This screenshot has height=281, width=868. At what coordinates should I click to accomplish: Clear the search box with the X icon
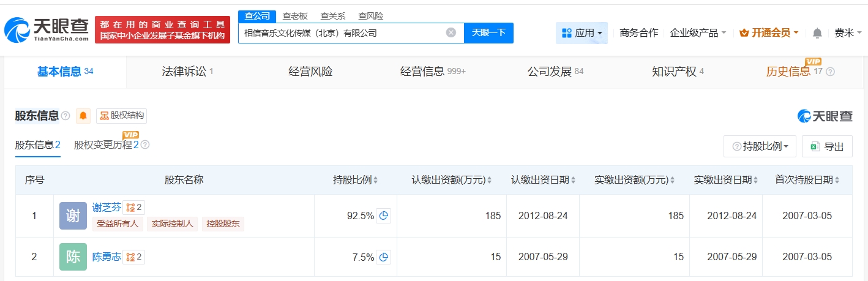(x=451, y=33)
